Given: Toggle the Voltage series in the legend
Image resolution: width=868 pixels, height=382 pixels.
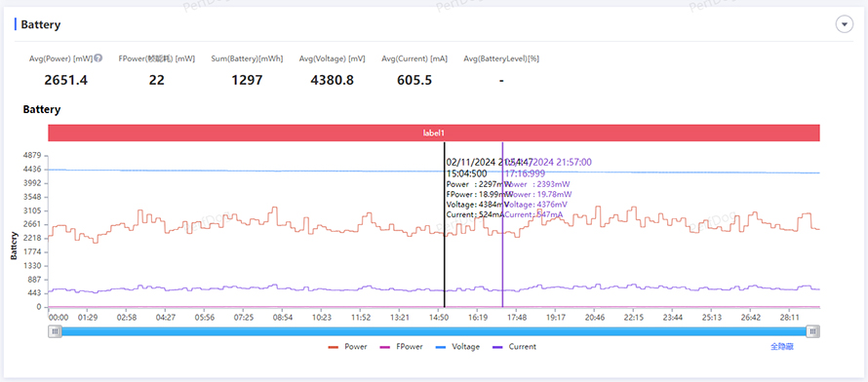Looking at the screenshot, I should pyautogui.click(x=457, y=347).
